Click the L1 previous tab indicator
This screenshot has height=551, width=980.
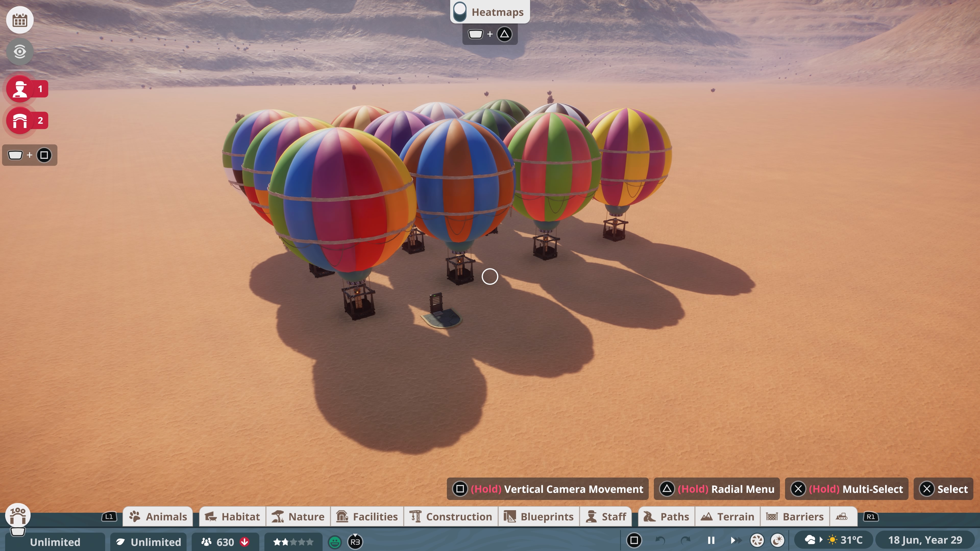pyautogui.click(x=109, y=516)
